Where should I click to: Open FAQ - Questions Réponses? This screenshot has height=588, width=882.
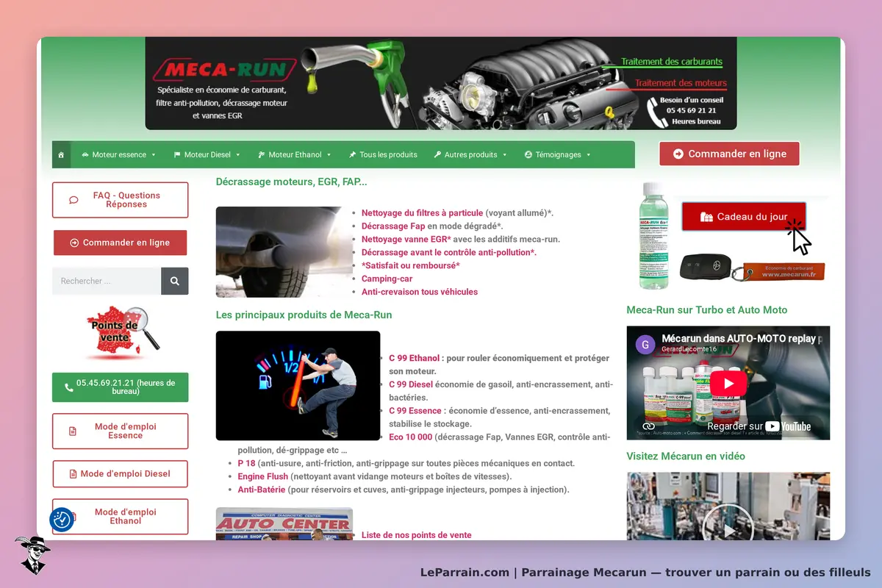(120, 200)
